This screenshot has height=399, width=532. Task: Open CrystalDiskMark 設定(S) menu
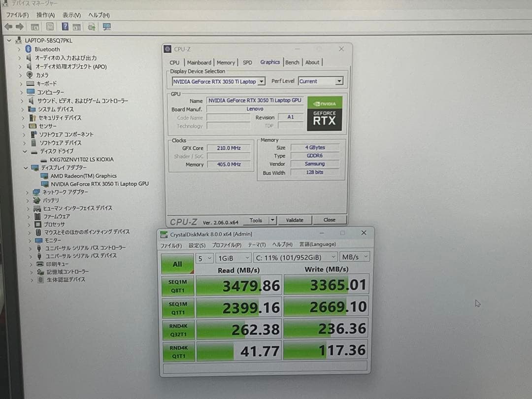pyautogui.click(x=197, y=245)
